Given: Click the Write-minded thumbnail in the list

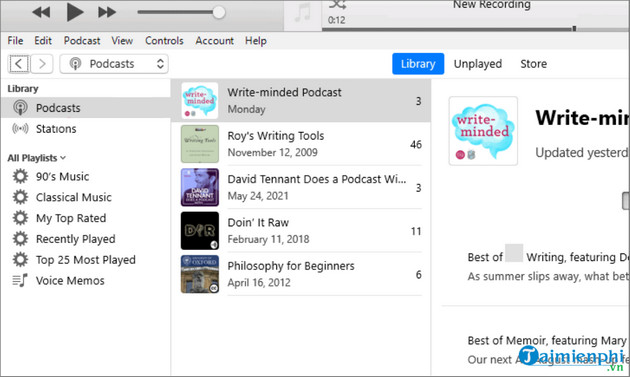Looking at the screenshot, I should click(x=200, y=100).
